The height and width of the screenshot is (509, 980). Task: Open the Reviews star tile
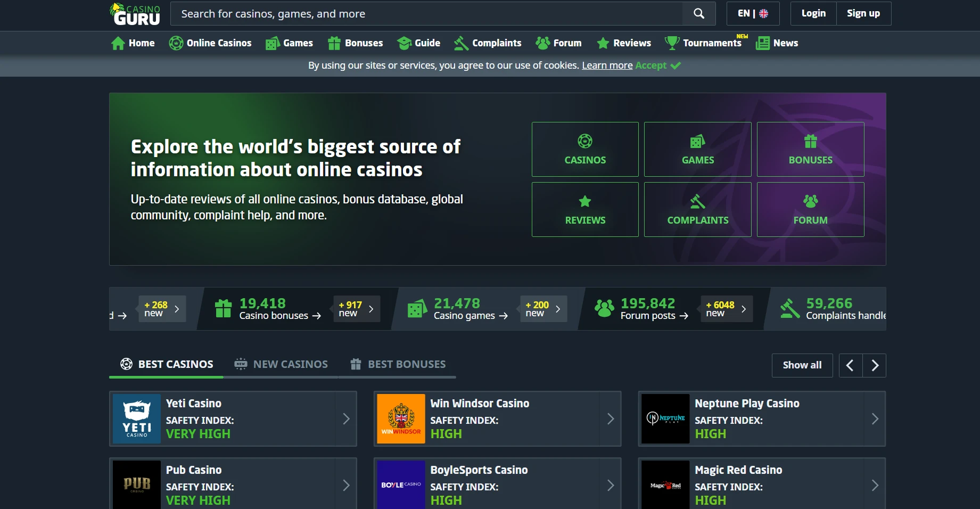coord(584,210)
